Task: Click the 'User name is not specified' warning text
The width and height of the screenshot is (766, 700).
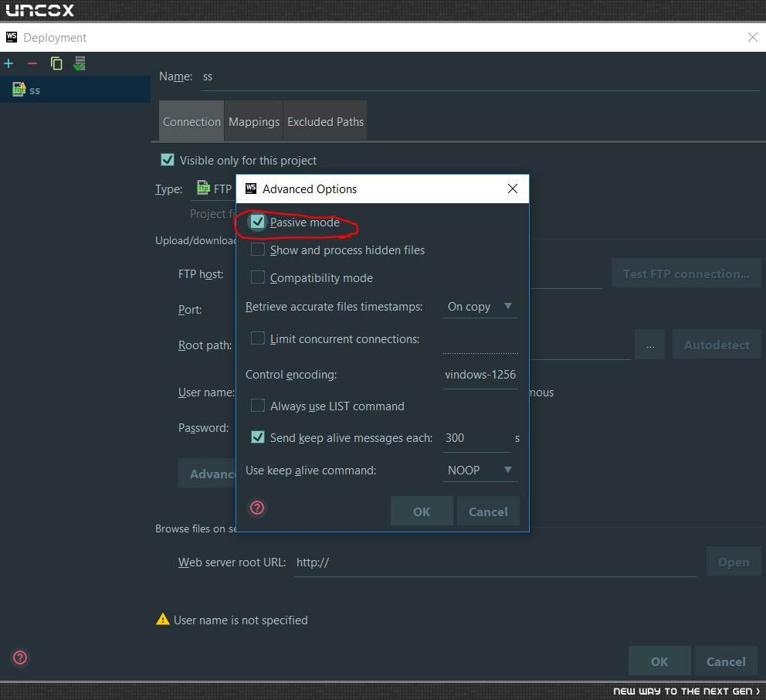Action: (x=241, y=620)
